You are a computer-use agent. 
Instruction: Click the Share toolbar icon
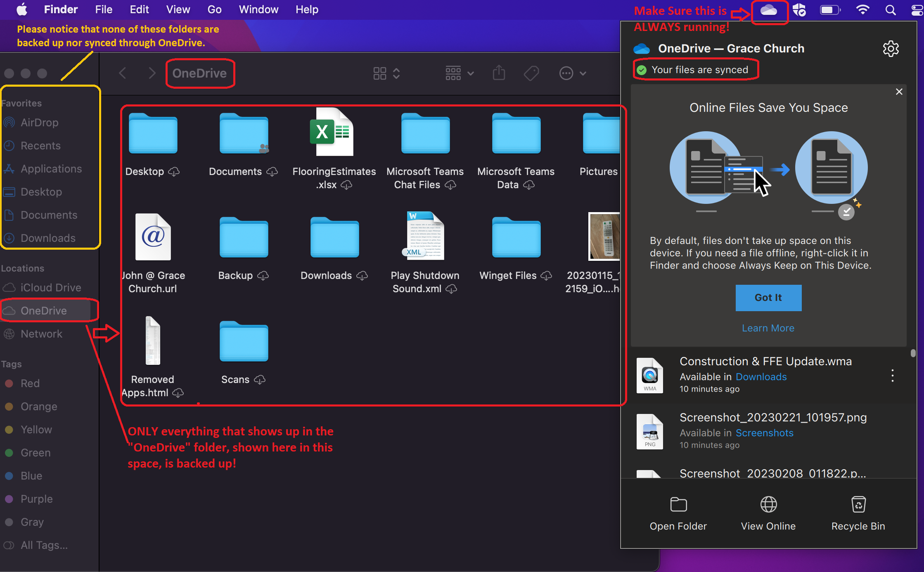[499, 73]
